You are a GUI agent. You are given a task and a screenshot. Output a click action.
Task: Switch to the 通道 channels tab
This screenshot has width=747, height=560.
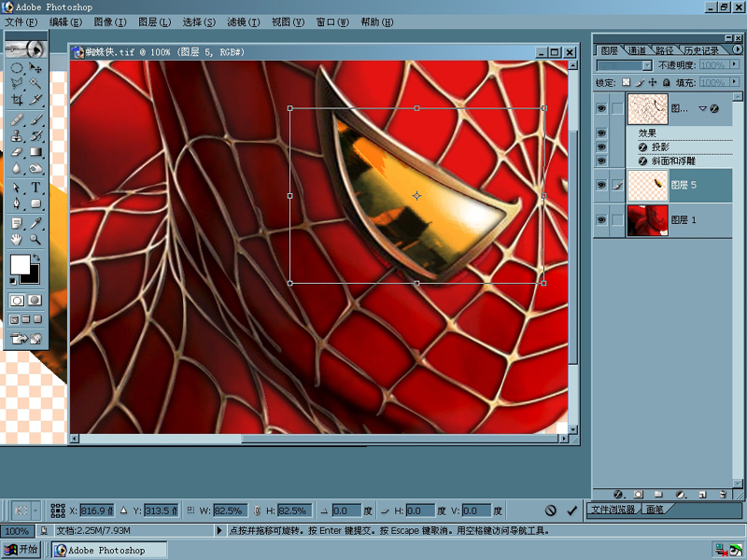click(x=637, y=50)
